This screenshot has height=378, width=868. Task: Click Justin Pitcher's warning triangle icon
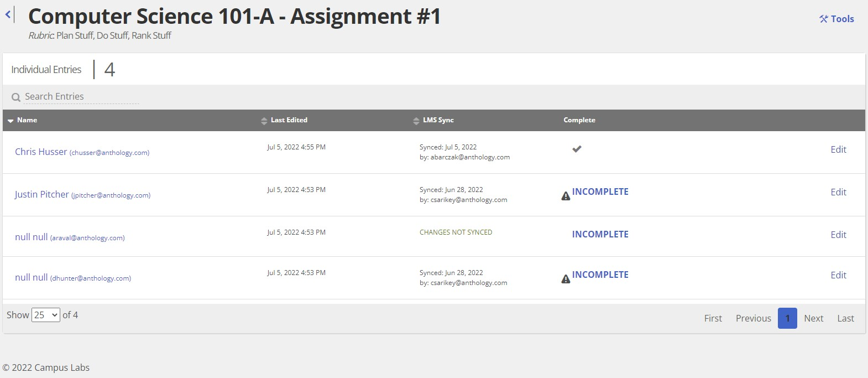pos(566,196)
